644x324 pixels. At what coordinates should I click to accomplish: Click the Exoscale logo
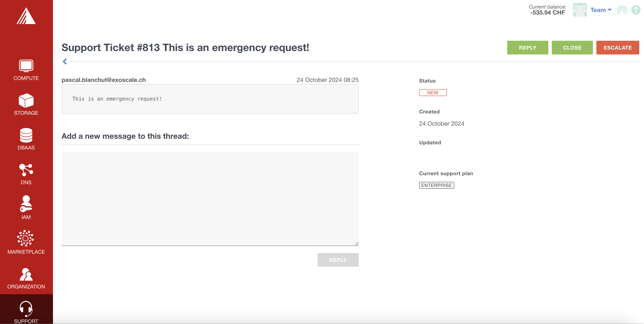click(x=26, y=16)
